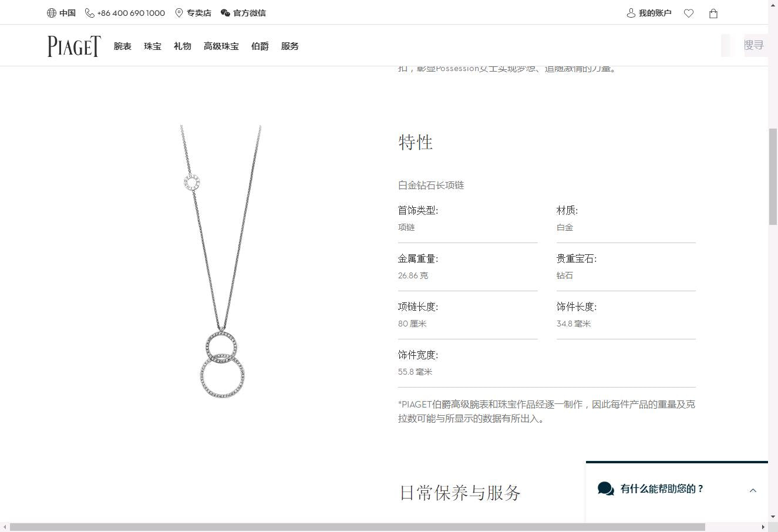778x532 pixels.
Task: Open the wishlist heart icon
Action: coord(689,14)
